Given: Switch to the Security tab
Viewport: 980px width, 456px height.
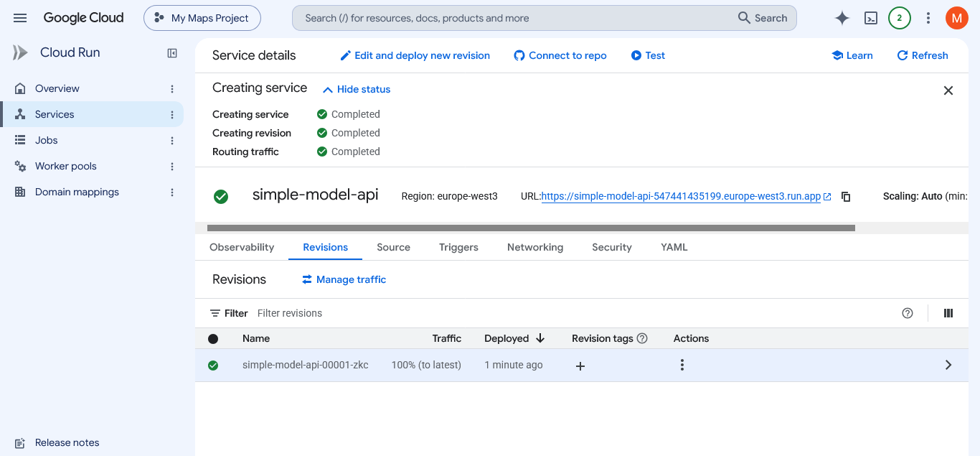Looking at the screenshot, I should 612,247.
